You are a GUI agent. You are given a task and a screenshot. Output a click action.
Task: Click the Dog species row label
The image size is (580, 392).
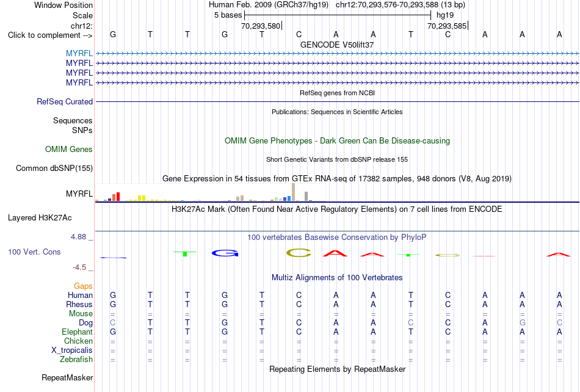86,322
